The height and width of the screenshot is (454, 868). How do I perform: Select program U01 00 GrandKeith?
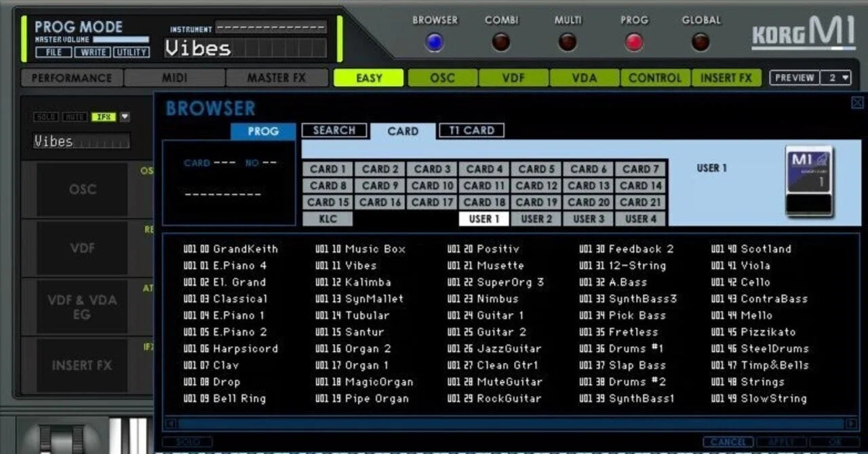[231, 249]
